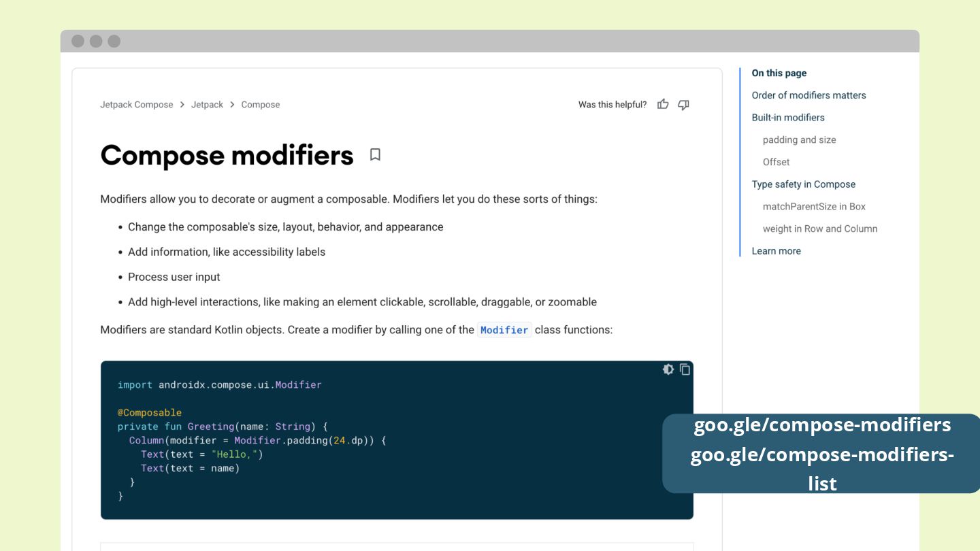Click the import androidx.compose.ui.Modifier line
980x551 pixels.
click(x=219, y=385)
